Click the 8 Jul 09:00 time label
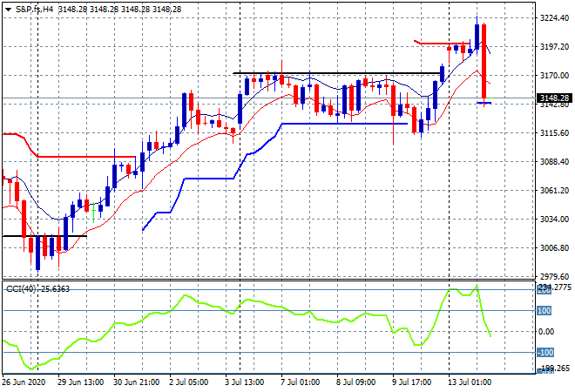 pyautogui.click(x=356, y=382)
